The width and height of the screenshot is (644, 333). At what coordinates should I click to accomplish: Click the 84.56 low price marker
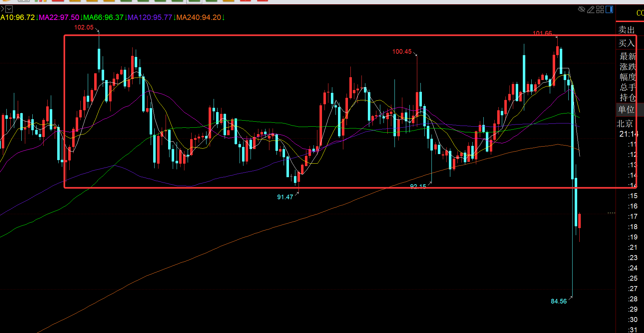559,301
